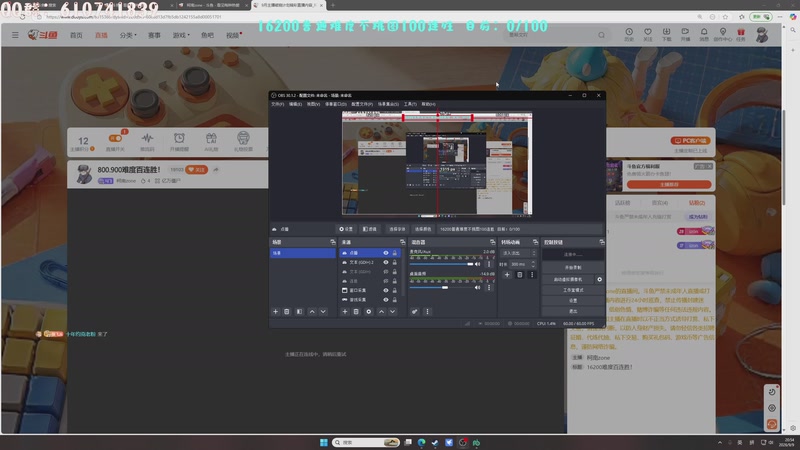Add a new scene in OBS scenes panel
Viewport: 800px width, 450px height.
tap(276, 311)
